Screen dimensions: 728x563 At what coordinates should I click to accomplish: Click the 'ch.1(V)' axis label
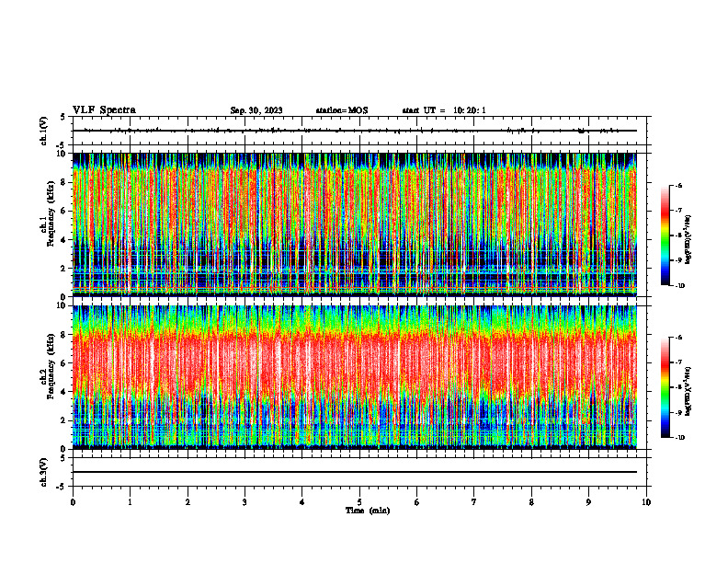(x=44, y=131)
